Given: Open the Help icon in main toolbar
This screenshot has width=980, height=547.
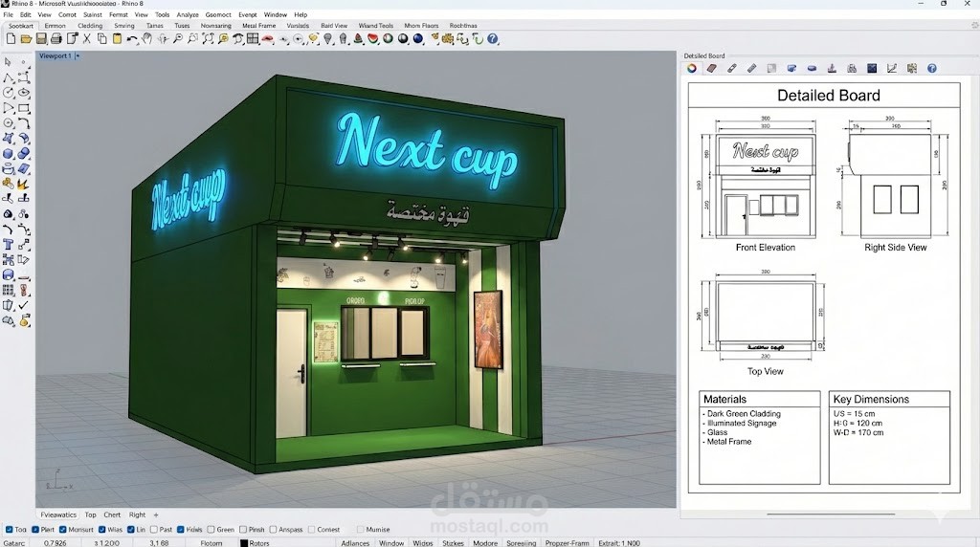Looking at the screenshot, I should pyautogui.click(x=493, y=39).
